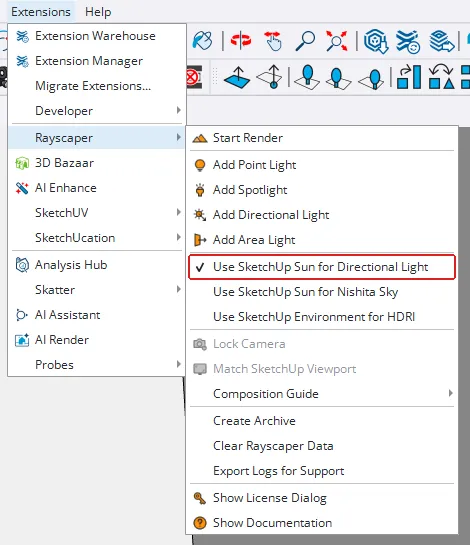Screen dimensions: 470x545
Task: Choose Migrate Extensions... entry
Action: (97, 86)
